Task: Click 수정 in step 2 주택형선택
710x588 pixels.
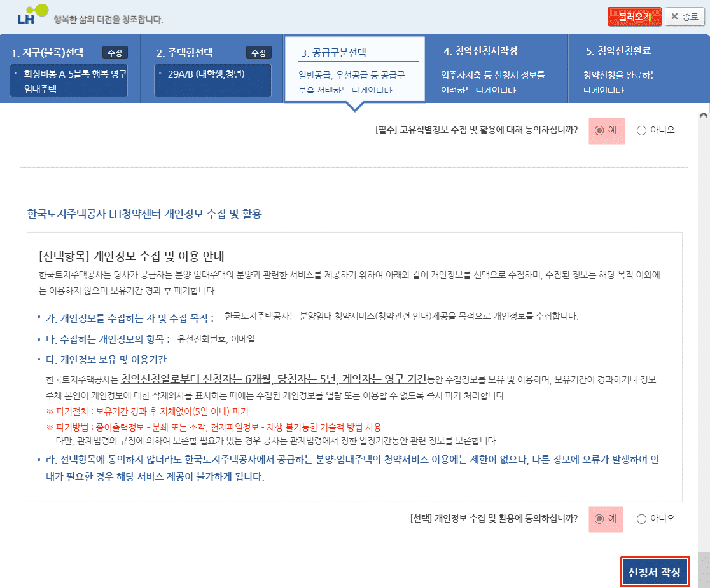Action: tap(258, 53)
